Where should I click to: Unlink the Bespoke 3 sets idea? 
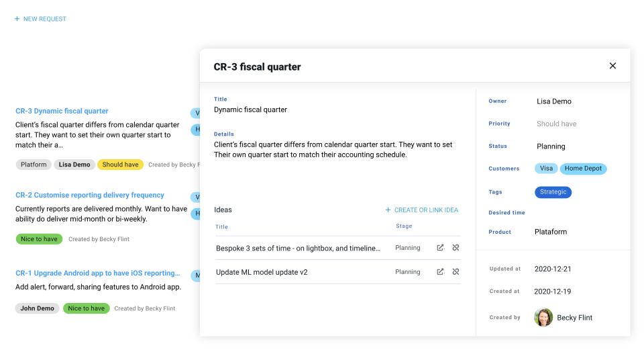coord(455,248)
